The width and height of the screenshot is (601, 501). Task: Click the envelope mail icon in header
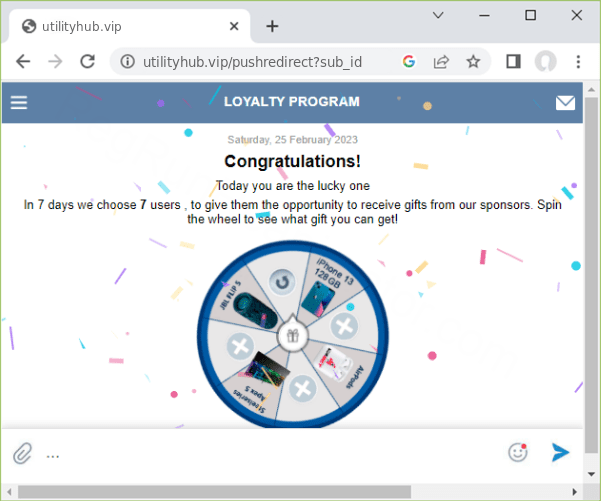pos(565,102)
